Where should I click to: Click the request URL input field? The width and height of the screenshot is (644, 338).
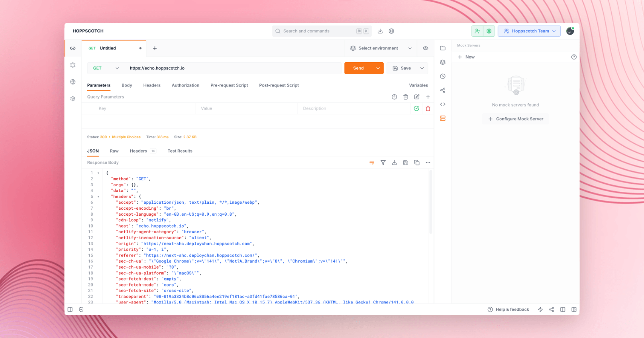tap(233, 68)
